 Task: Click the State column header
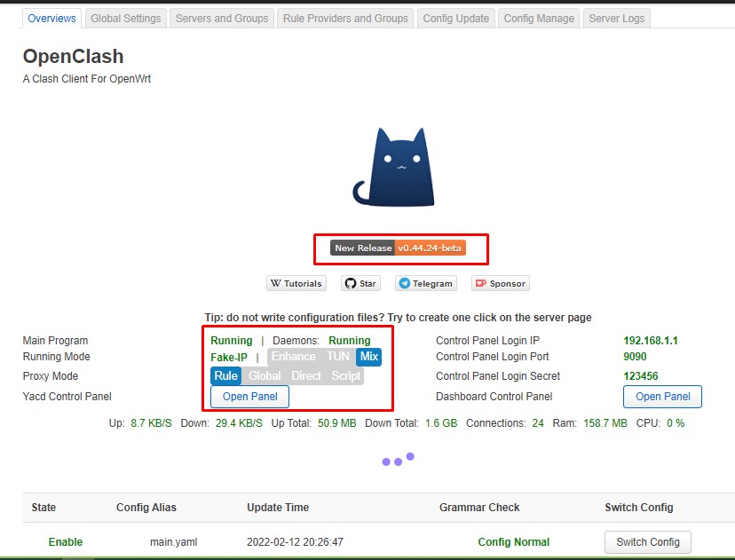click(x=43, y=508)
